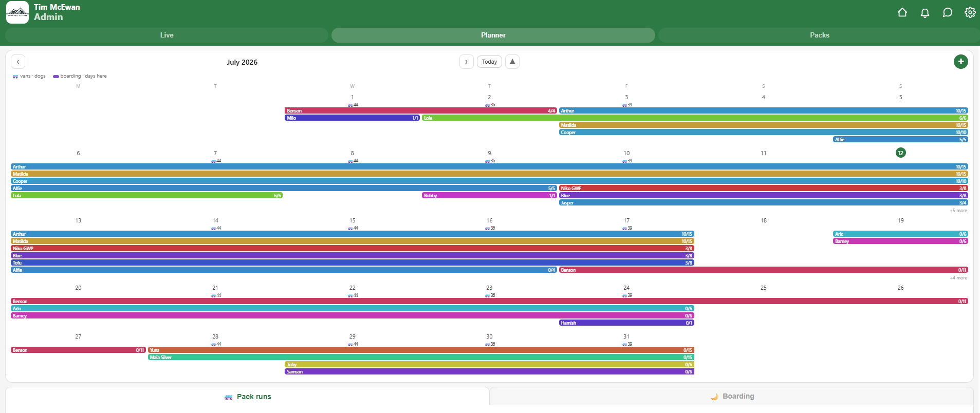Open the home icon in the header
980x413 pixels.
click(x=902, y=12)
